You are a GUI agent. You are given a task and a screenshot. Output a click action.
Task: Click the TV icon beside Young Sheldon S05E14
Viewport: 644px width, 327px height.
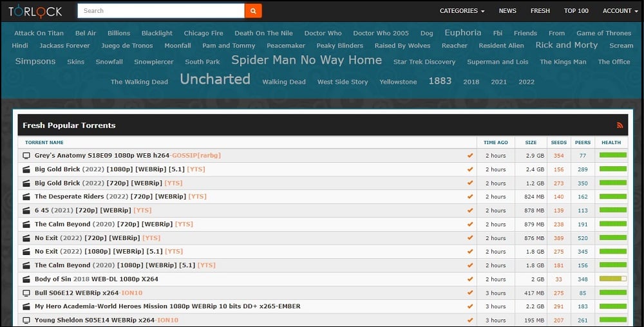tap(26, 320)
